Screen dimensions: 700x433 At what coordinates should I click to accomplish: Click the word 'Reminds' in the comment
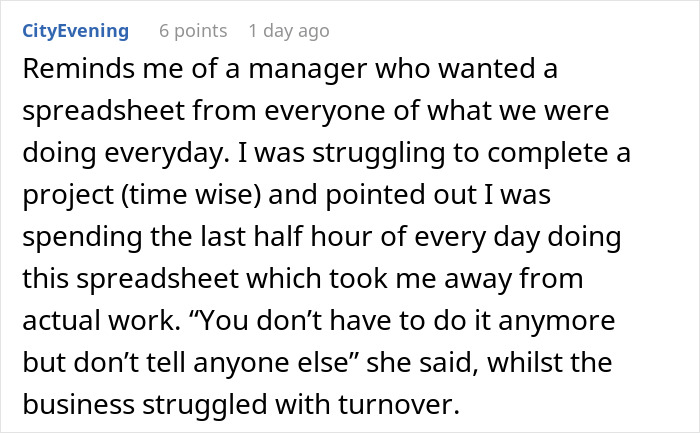click(x=79, y=69)
